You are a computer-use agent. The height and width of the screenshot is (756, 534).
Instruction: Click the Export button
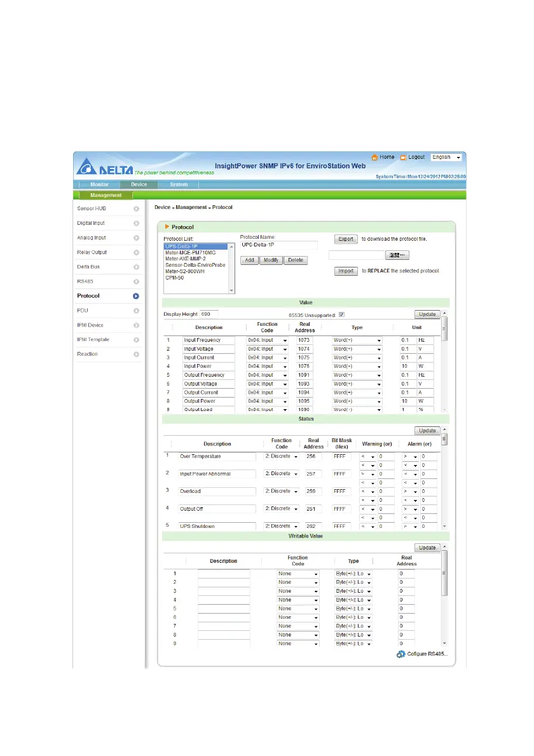[x=346, y=239]
